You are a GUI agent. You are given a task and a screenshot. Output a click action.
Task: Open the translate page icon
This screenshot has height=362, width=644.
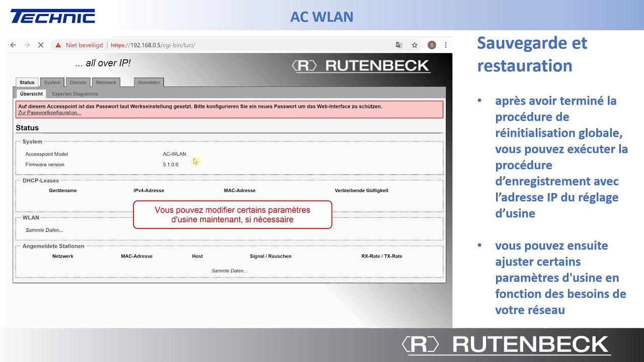[x=399, y=45]
